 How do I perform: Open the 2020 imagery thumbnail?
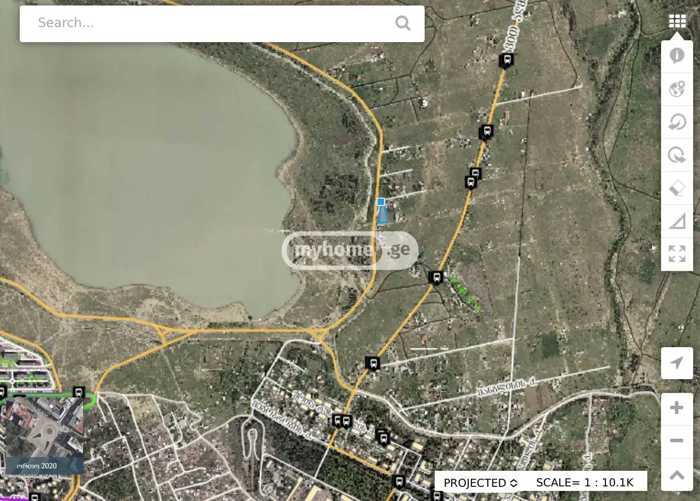tap(42, 435)
